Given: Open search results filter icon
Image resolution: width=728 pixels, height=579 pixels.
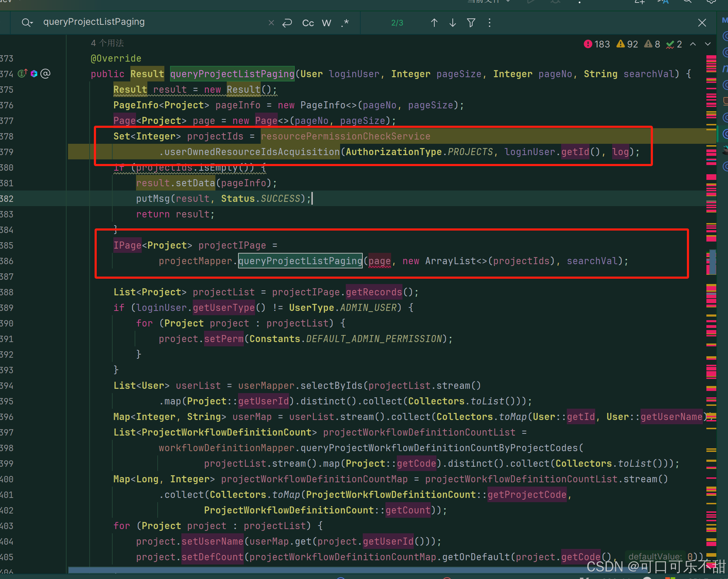Looking at the screenshot, I should [x=471, y=23].
